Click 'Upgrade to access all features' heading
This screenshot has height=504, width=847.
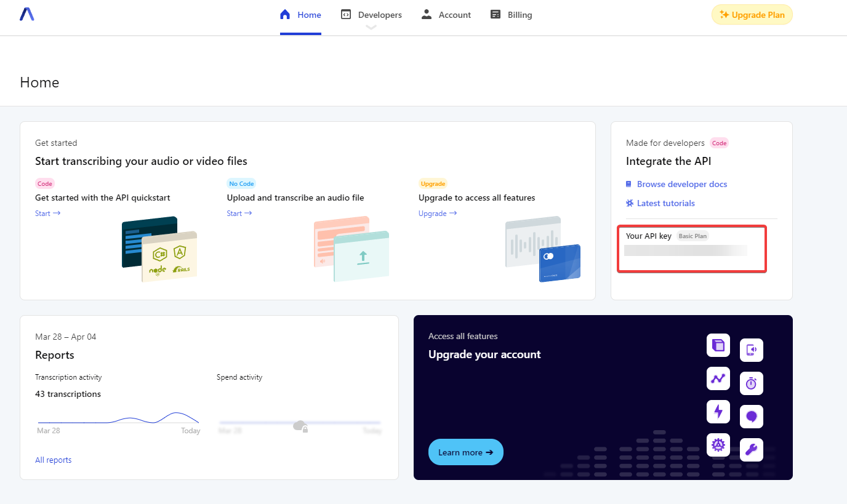477,198
